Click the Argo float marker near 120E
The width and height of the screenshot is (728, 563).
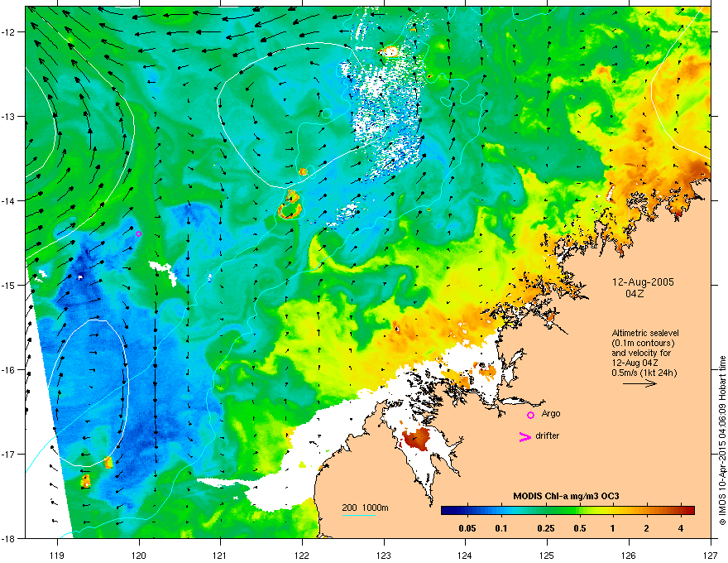(x=138, y=233)
